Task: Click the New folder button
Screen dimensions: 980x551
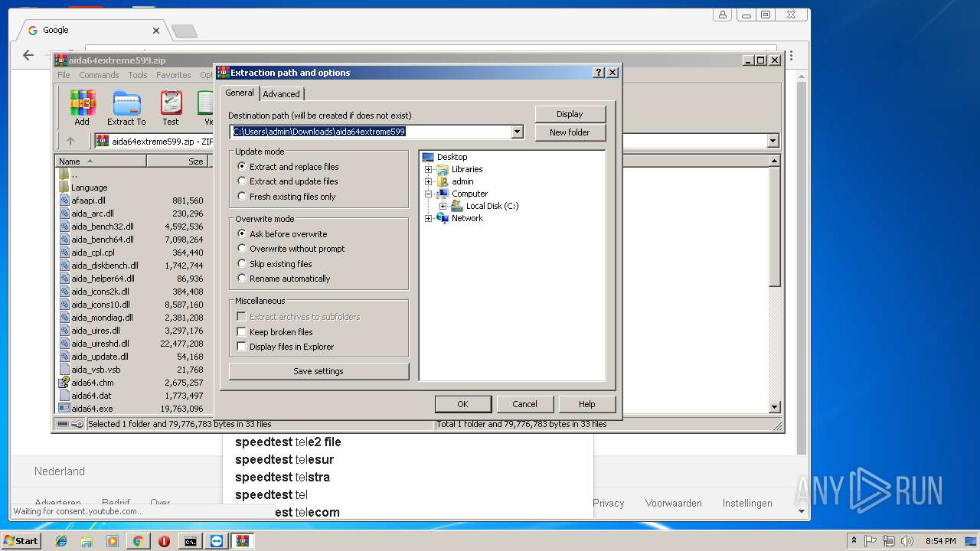Action: [570, 132]
